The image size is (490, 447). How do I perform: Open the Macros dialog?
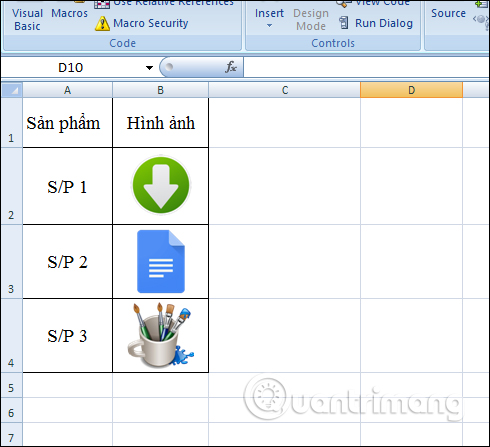coord(69,13)
